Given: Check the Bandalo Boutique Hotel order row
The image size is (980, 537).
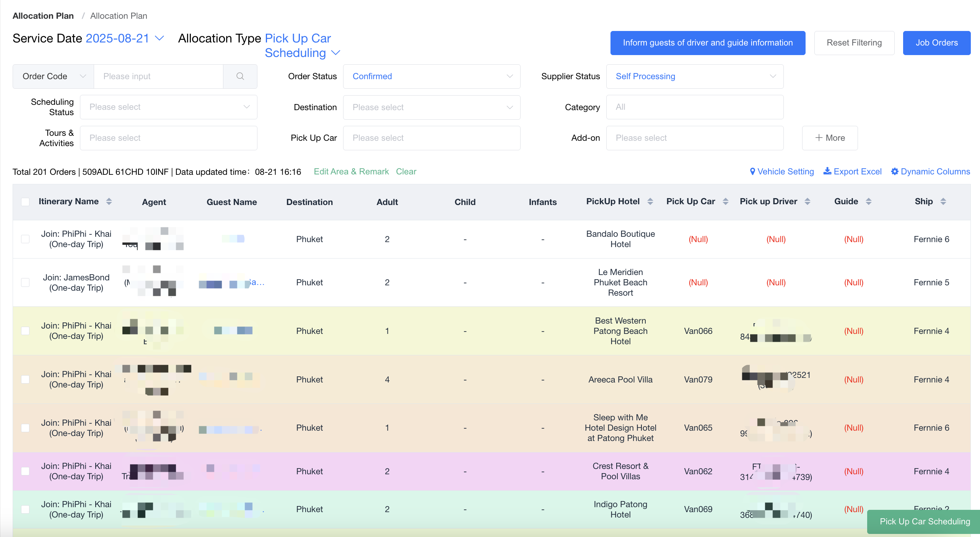Looking at the screenshot, I should coord(25,239).
